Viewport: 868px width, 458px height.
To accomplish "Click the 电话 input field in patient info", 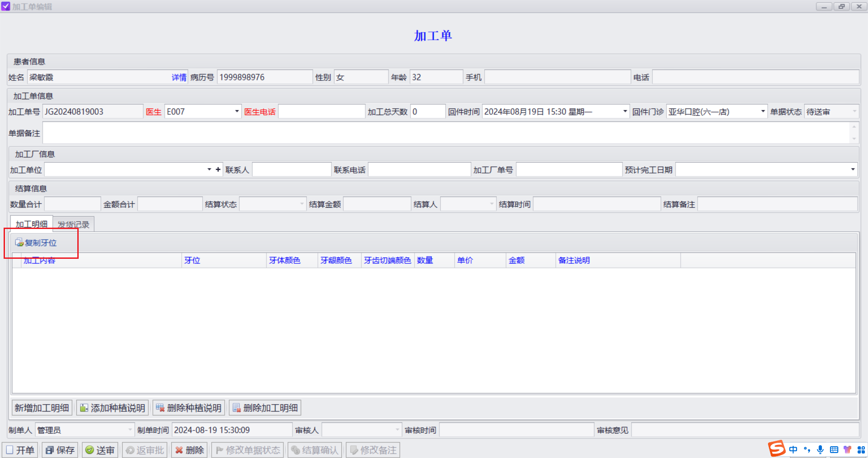I will (x=755, y=77).
